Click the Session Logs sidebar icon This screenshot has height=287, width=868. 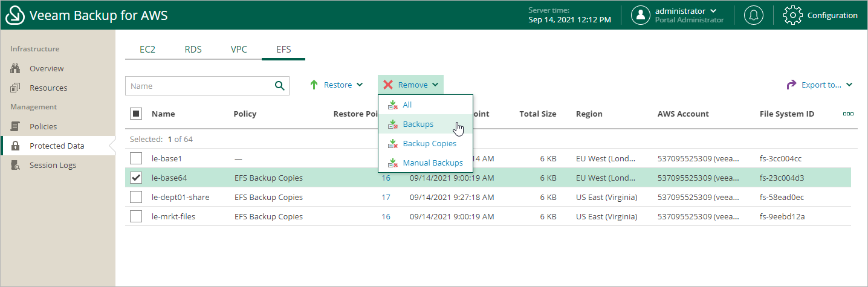click(x=16, y=165)
